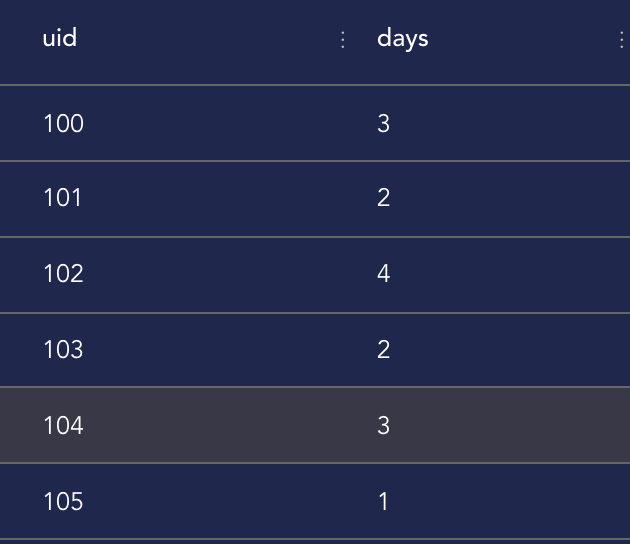Viewport: 630px width, 544px height.
Task: Click days value 3 for uid 104
Action: 383,426
